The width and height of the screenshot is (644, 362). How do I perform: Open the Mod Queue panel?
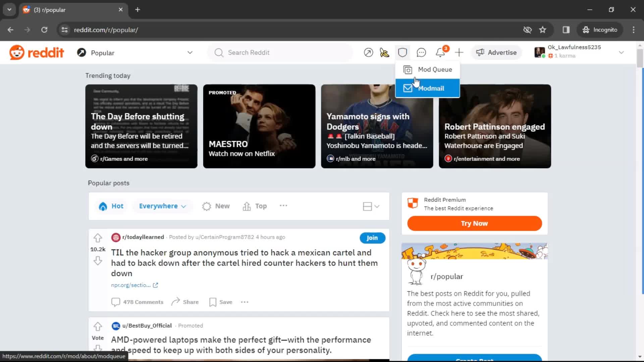[x=427, y=69]
